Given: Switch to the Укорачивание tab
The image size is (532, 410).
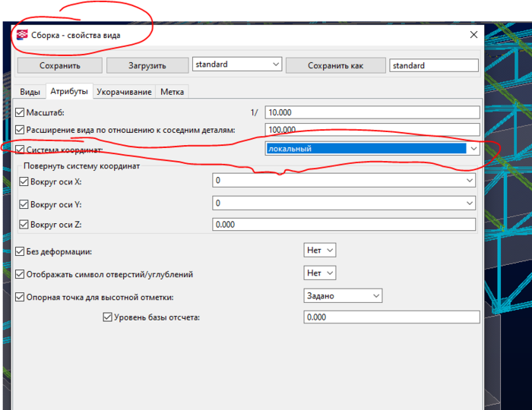Looking at the screenshot, I should pos(124,92).
